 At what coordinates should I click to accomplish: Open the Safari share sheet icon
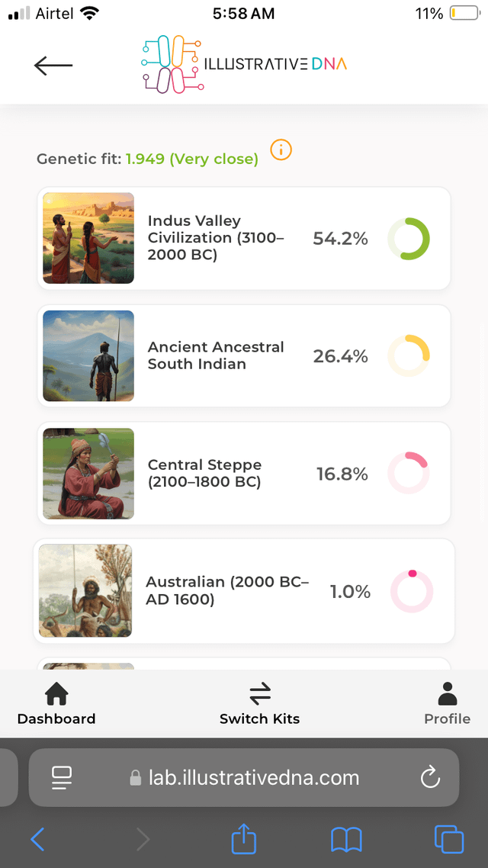pos(243,840)
